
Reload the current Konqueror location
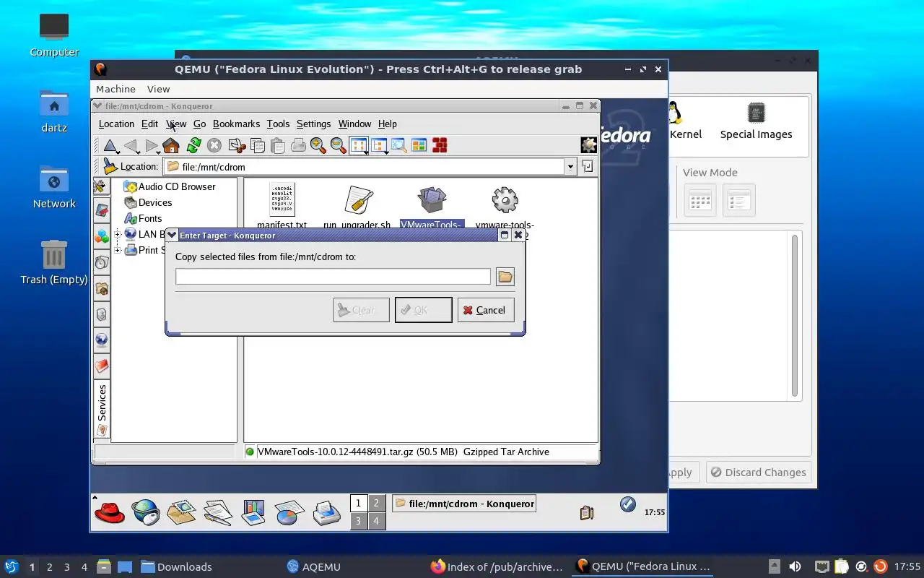click(193, 146)
